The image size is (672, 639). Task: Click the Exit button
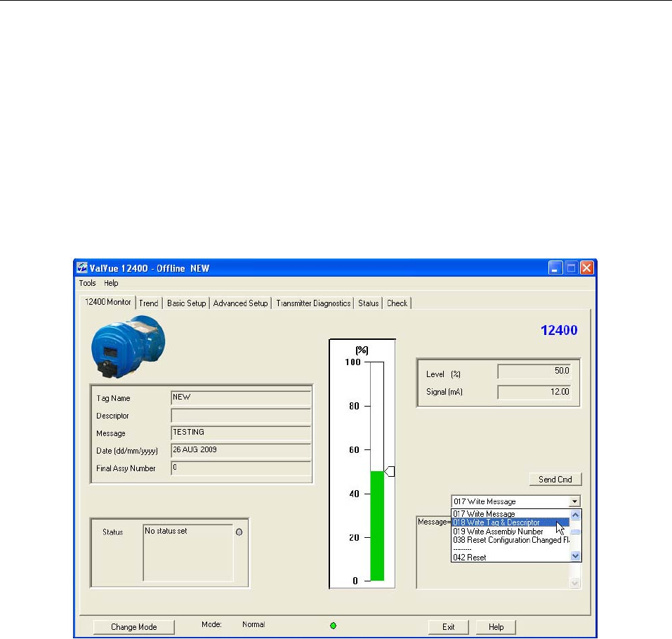pyautogui.click(x=448, y=626)
